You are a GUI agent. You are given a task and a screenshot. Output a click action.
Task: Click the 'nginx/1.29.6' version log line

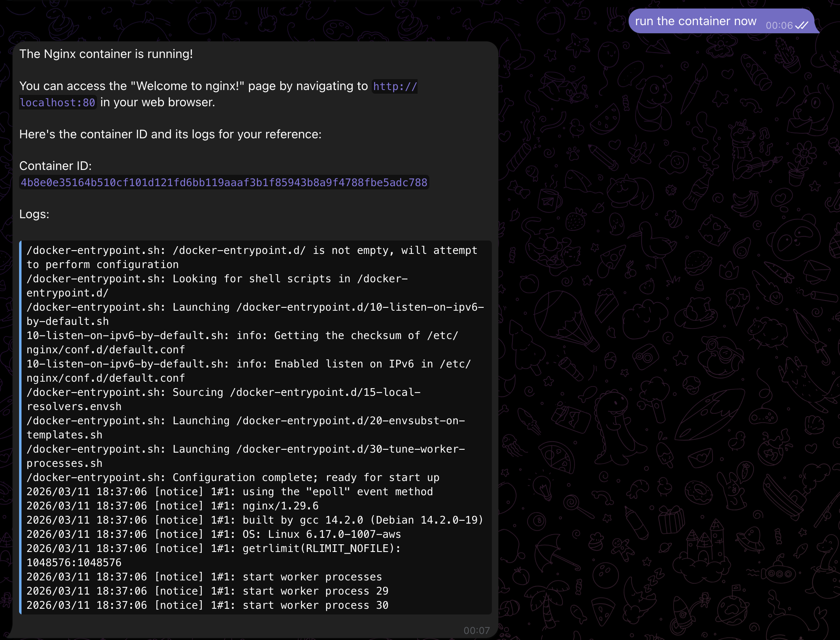(x=172, y=506)
